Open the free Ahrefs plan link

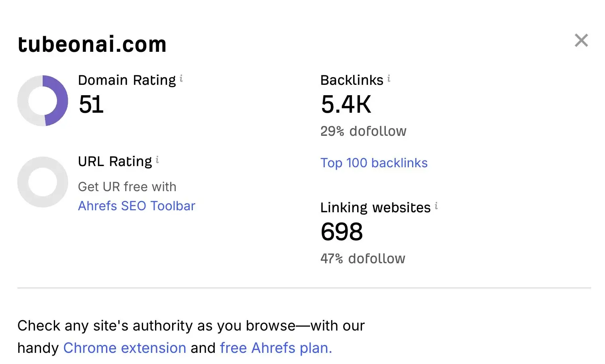point(275,348)
